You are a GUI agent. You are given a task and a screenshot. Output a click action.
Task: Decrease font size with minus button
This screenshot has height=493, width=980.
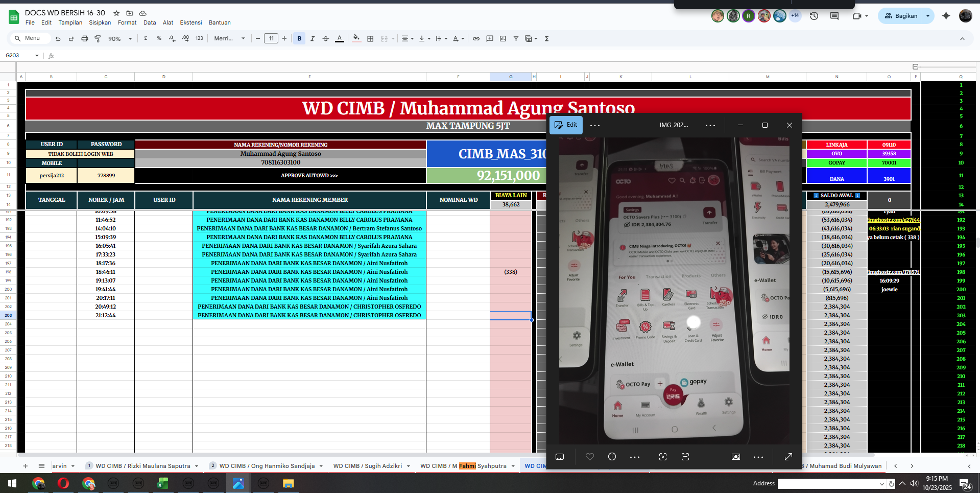[x=258, y=38]
